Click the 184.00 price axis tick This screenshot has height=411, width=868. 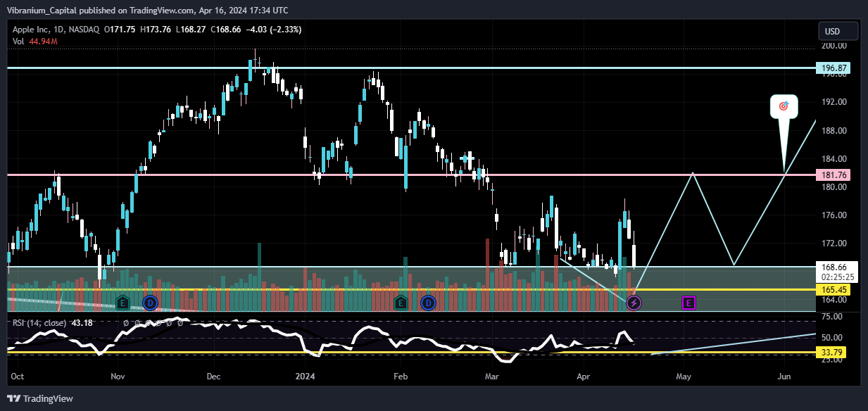pos(834,159)
